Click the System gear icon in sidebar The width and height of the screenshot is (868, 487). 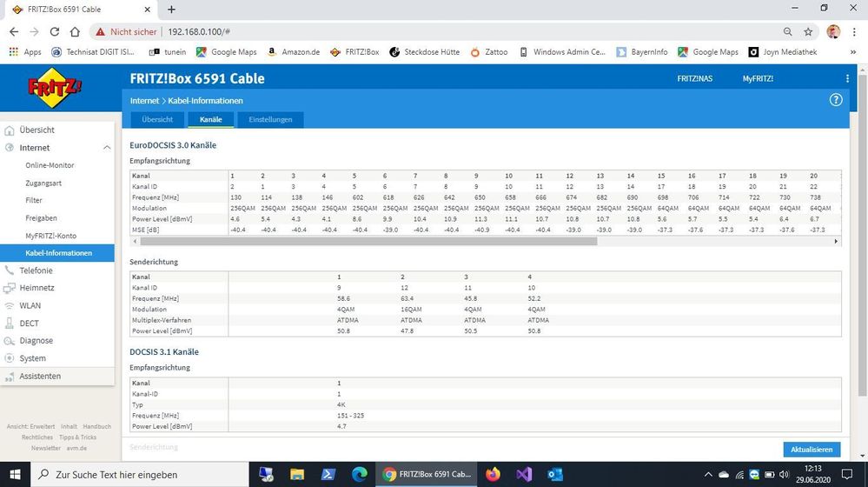[9, 358]
